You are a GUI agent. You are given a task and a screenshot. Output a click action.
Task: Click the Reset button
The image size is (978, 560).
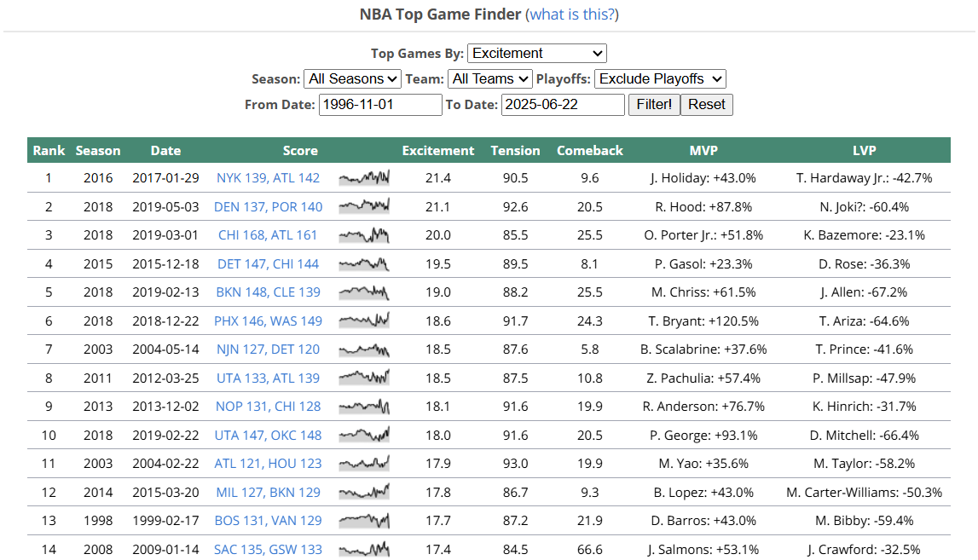click(706, 105)
